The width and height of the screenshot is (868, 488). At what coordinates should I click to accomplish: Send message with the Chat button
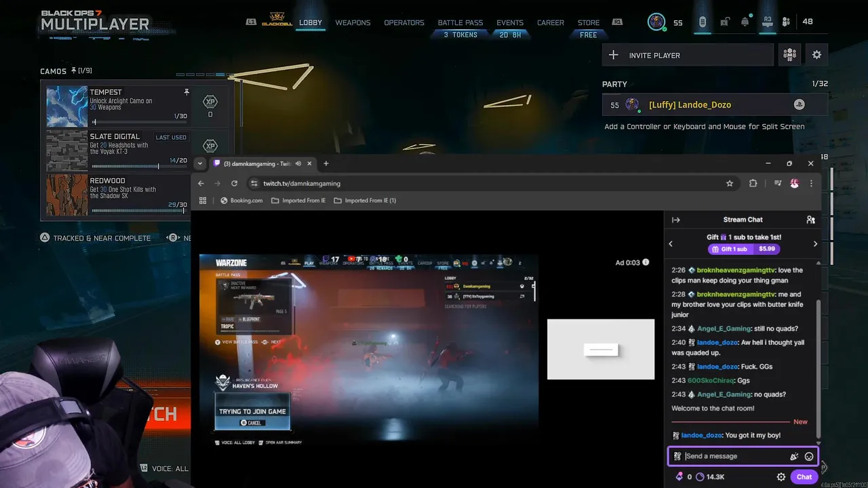pos(804,477)
